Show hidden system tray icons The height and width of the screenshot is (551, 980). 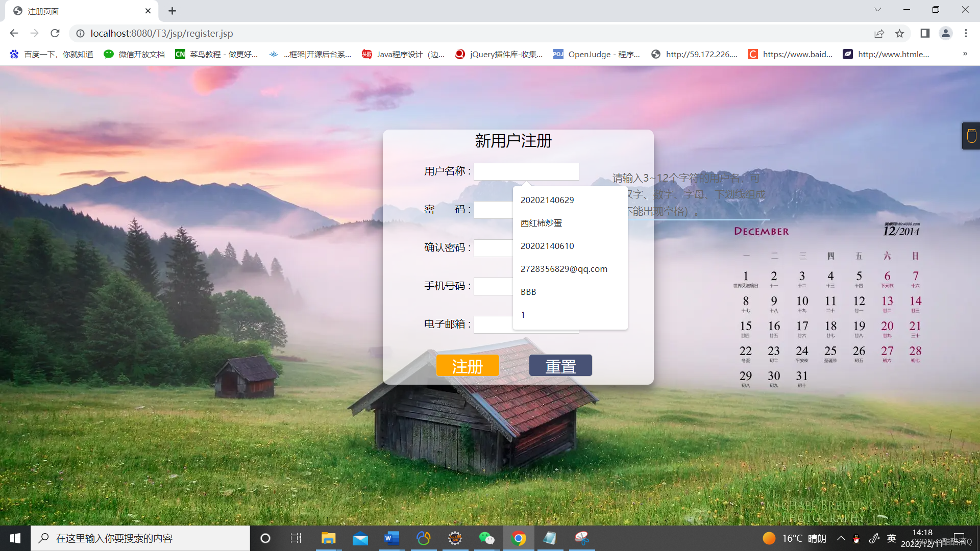pos(841,538)
